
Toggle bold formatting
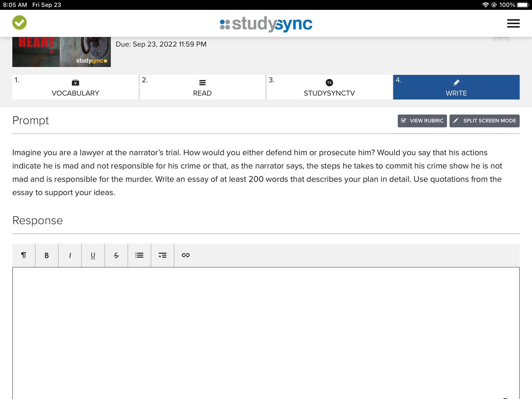pos(47,255)
